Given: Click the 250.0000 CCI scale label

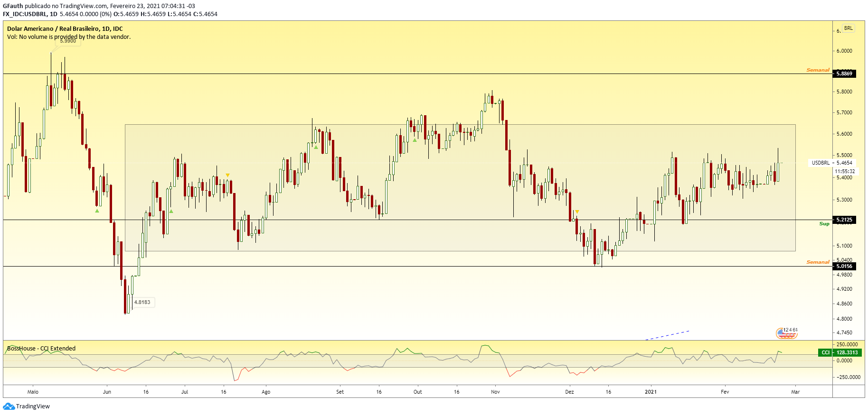Looking at the screenshot, I should (x=847, y=344).
